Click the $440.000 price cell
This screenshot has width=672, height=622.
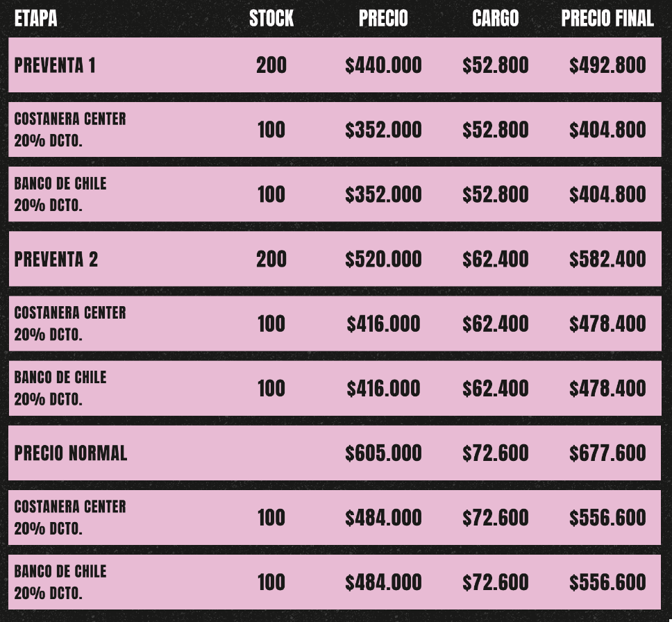coord(383,65)
